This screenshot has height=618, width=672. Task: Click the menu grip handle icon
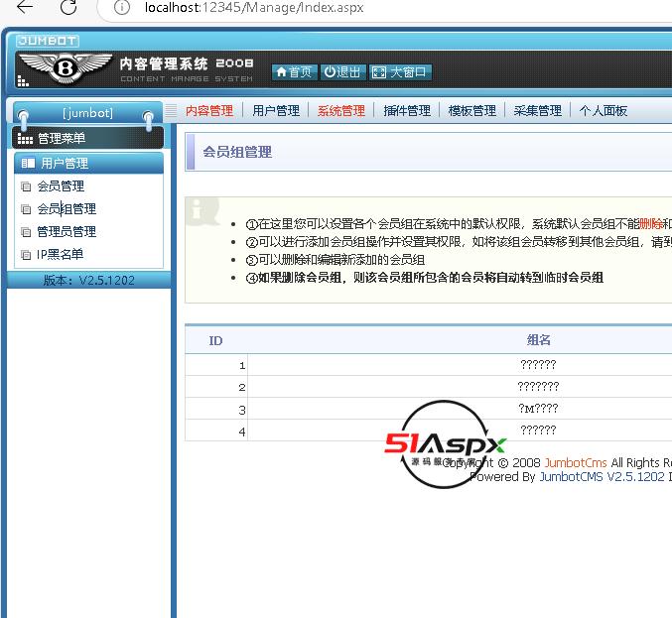click(x=171, y=111)
